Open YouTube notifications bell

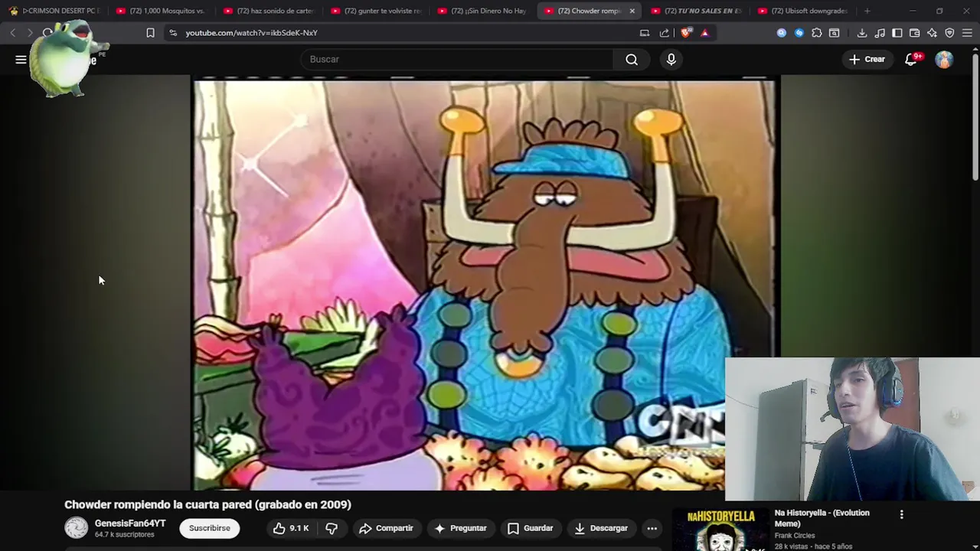[x=911, y=59]
